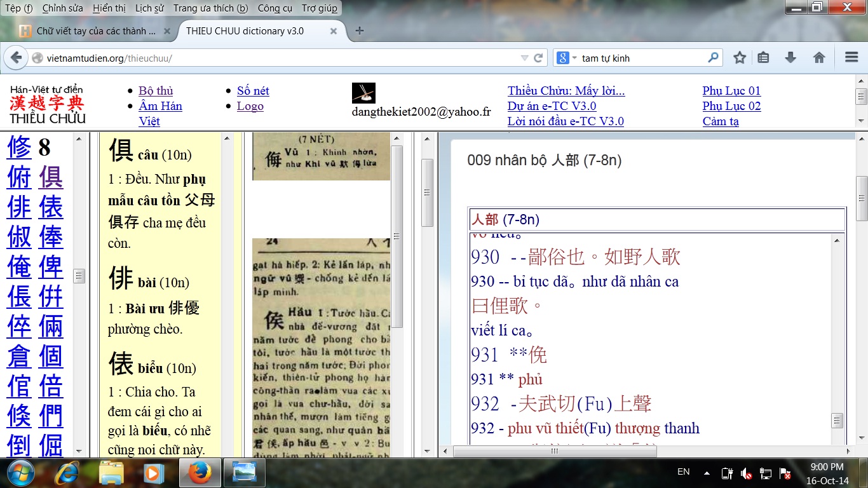Click the search magnifier icon

[x=713, y=58]
